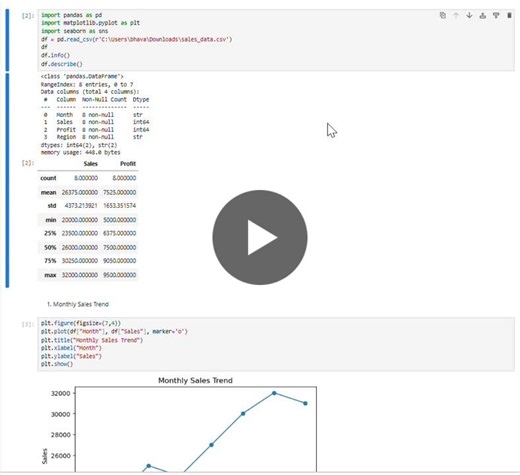
Task: Click the 'RangeIndex: 8 entries, 0 to 7' line
Action: 87,84
